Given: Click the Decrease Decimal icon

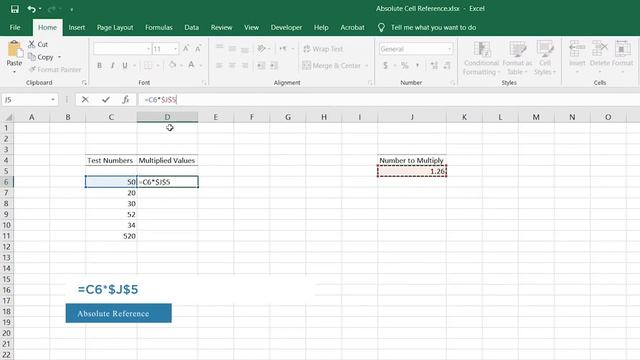Looking at the screenshot, I should (x=447, y=65).
